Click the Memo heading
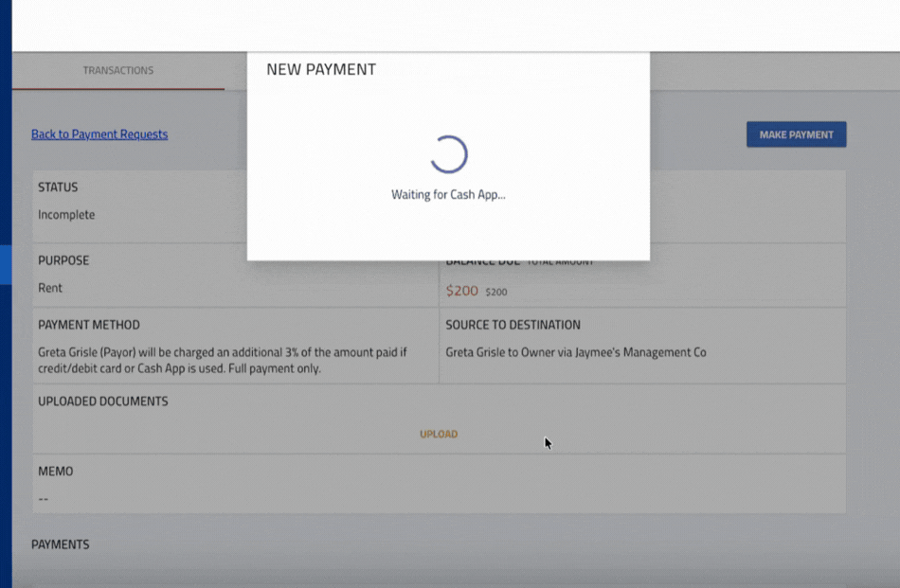This screenshot has width=900, height=588. click(x=56, y=472)
